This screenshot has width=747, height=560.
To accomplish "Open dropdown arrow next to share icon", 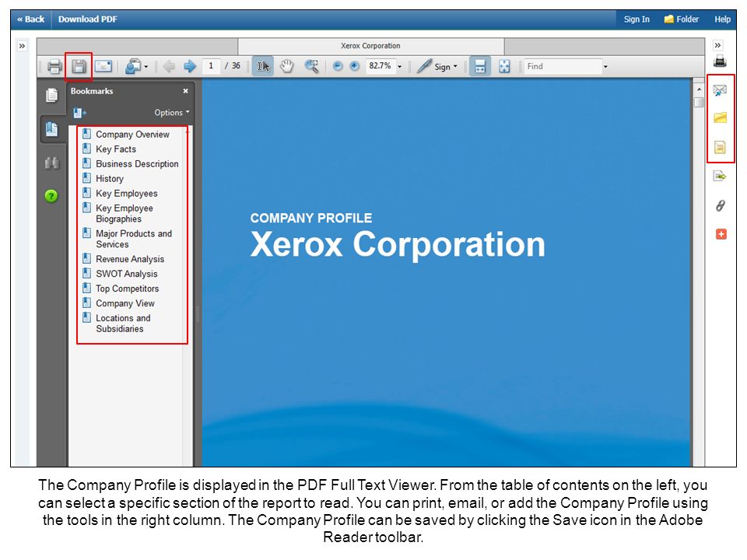I will [x=146, y=67].
